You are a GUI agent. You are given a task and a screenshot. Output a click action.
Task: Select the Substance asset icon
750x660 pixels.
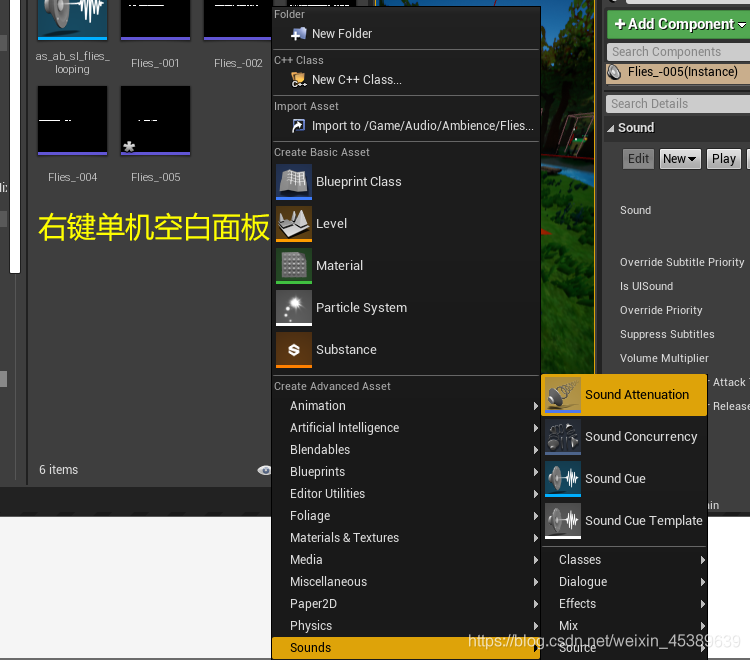tap(294, 350)
